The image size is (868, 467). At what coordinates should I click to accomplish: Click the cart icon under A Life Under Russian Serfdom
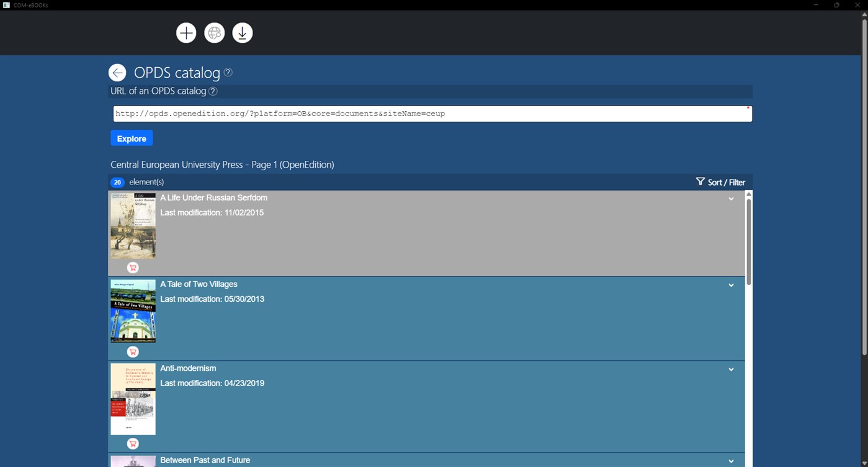tap(132, 267)
